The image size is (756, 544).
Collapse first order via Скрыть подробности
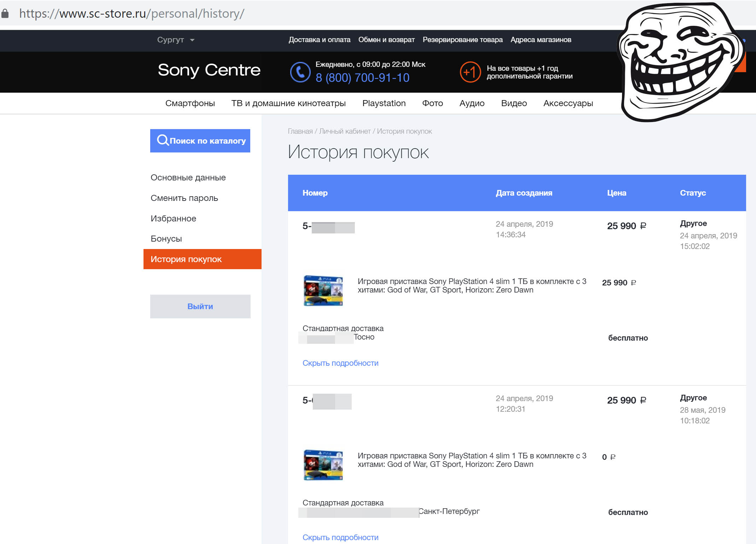coord(340,363)
